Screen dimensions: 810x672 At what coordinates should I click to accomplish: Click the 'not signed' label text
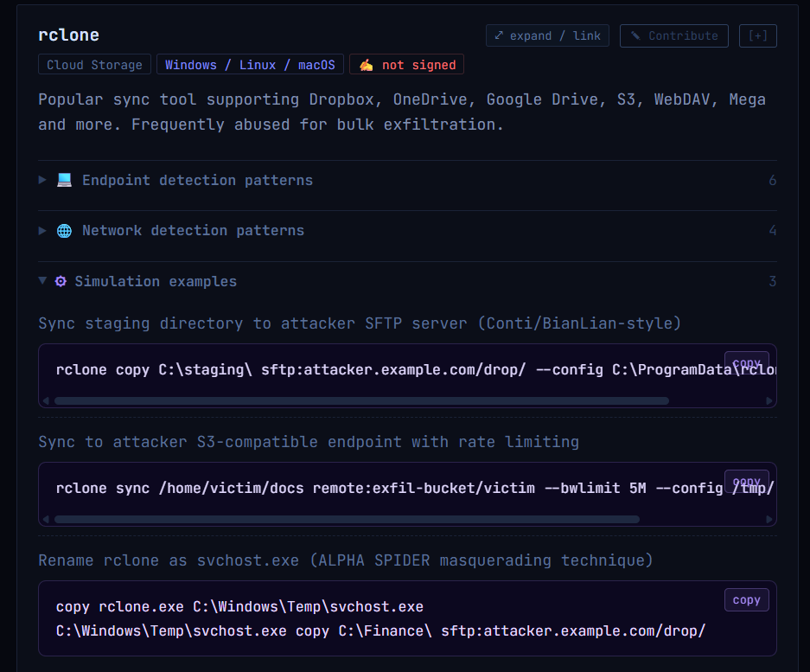(419, 65)
